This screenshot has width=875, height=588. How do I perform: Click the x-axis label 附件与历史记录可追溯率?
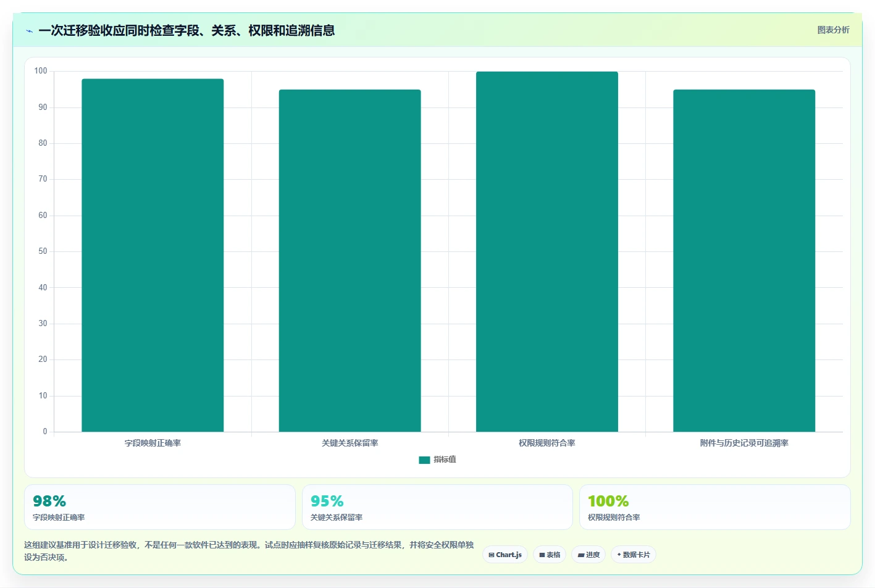pos(744,443)
